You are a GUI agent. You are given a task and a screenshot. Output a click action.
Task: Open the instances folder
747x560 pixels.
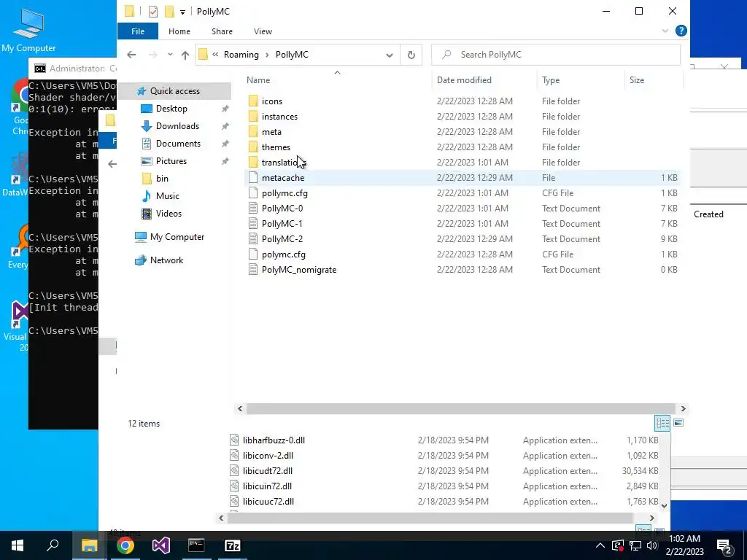279,116
